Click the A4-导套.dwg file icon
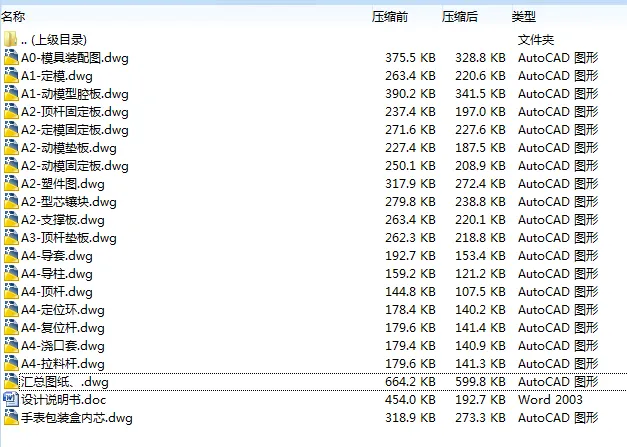The image size is (627, 447). (11, 255)
